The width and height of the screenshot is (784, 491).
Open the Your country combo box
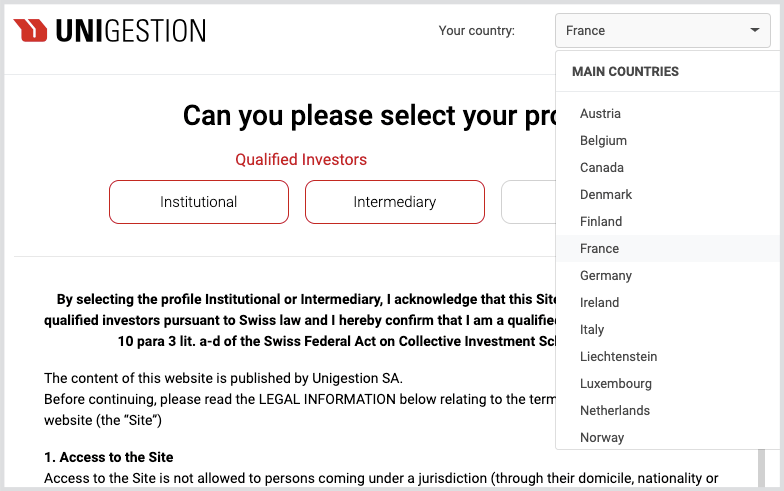click(662, 30)
